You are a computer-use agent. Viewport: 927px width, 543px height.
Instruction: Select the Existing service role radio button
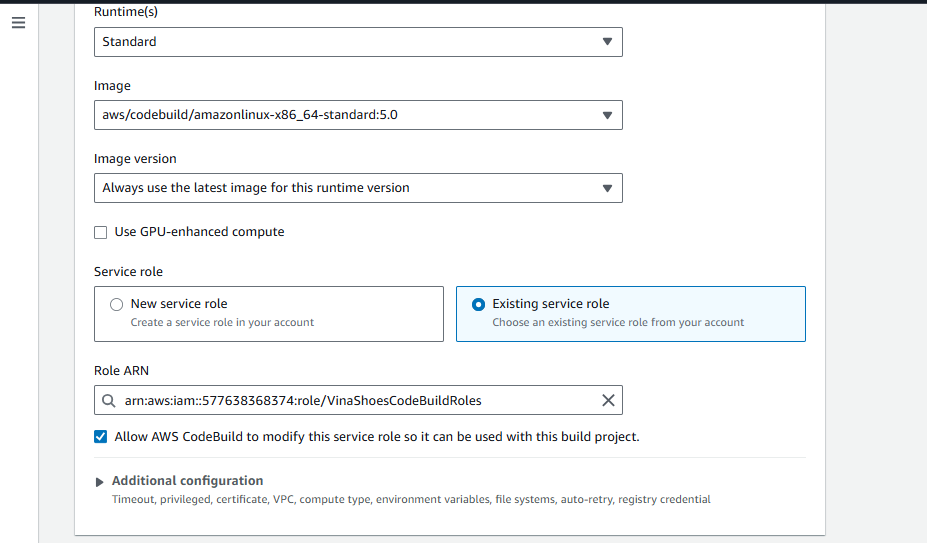(479, 304)
